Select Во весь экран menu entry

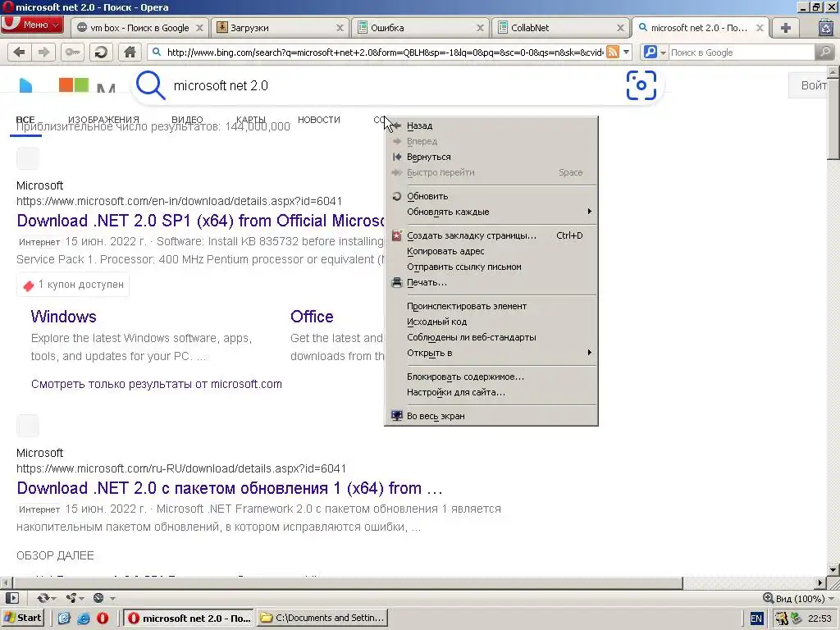pyautogui.click(x=491, y=416)
